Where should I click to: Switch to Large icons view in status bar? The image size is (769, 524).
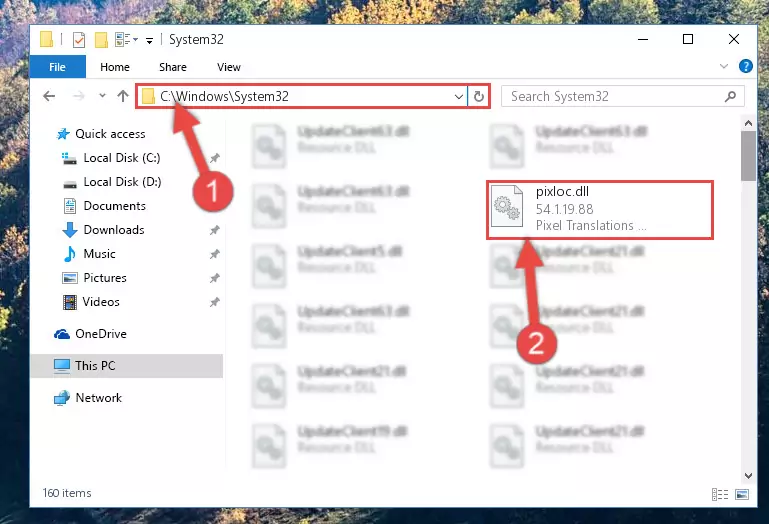coord(742,494)
